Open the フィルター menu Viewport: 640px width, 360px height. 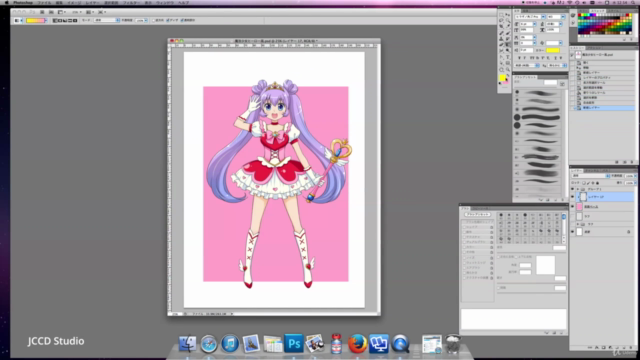point(131,3)
